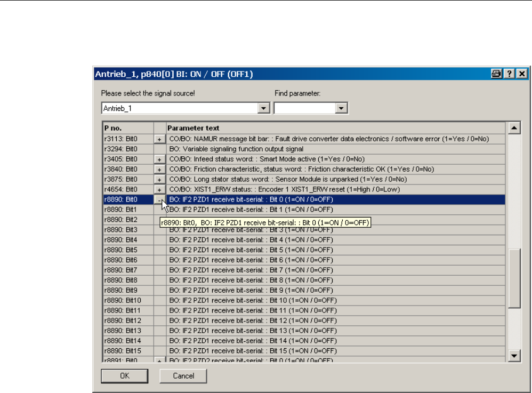
Task: Select row r3113: Bit0
Action: point(304,139)
